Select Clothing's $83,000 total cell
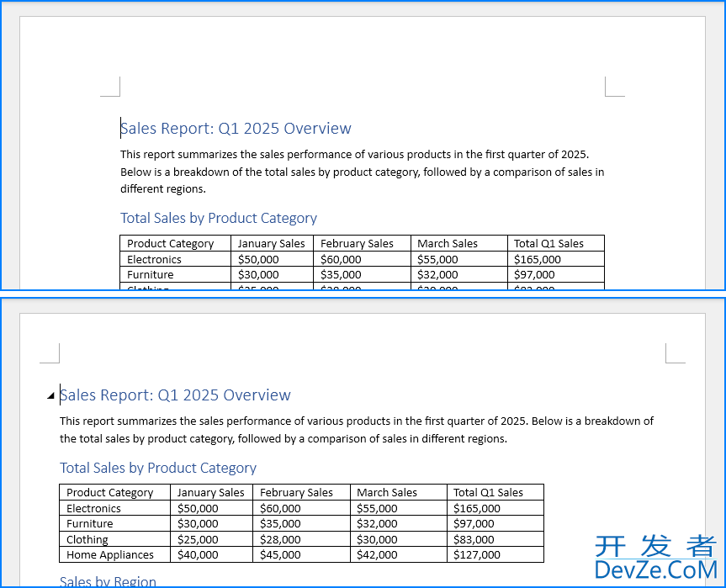726x588 pixels. (495, 539)
